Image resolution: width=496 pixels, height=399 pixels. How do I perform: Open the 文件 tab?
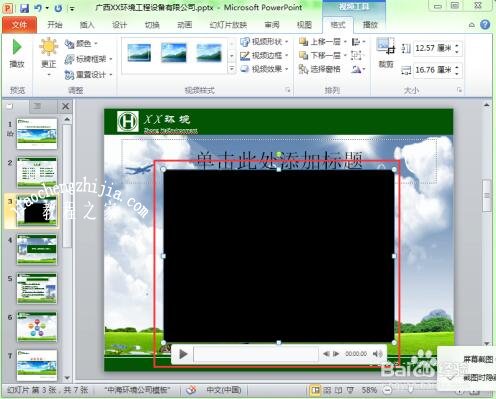[x=19, y=25]
